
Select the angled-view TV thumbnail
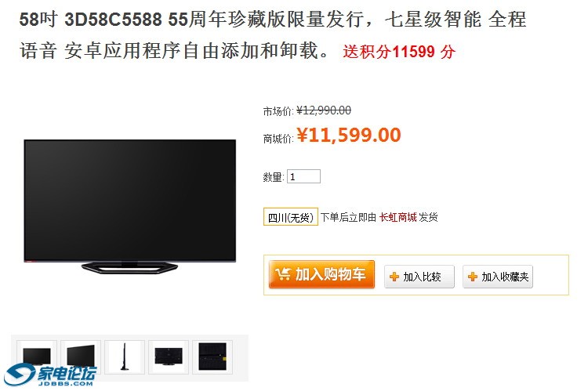click(x=81, y=357)
